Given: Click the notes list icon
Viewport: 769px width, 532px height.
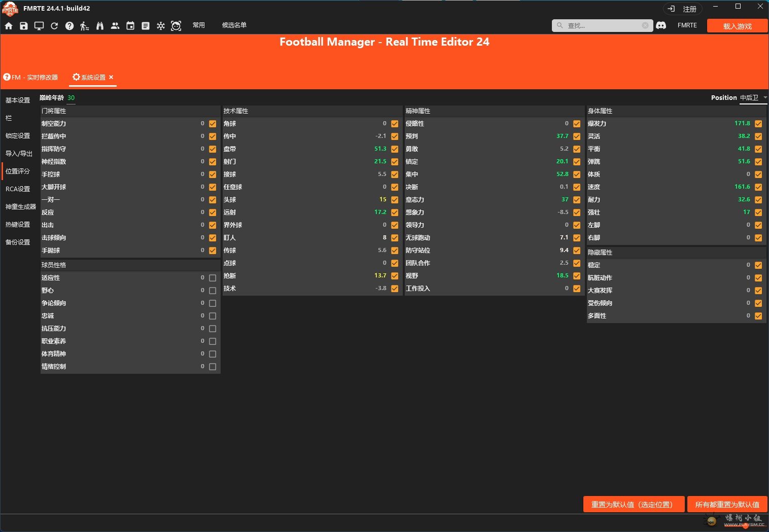Looking at the screenshot, I should pyautogui.click(x=146, y=26).
